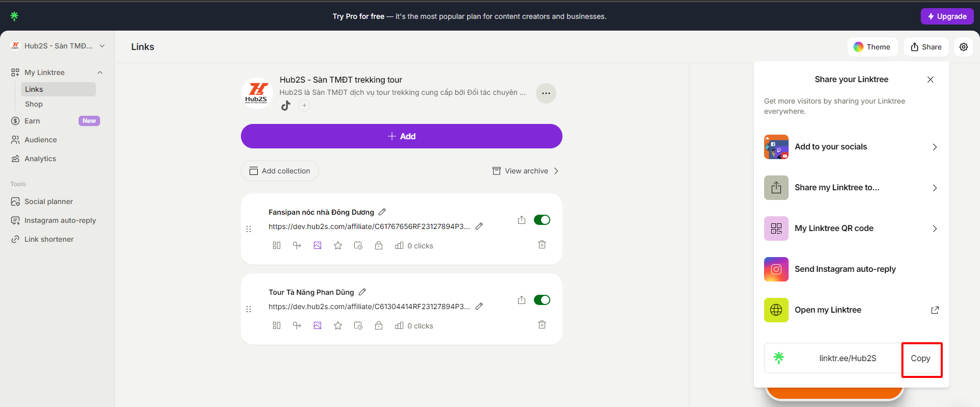Open thumbnail option for Tour Tà Năng link

coord(317,325)
